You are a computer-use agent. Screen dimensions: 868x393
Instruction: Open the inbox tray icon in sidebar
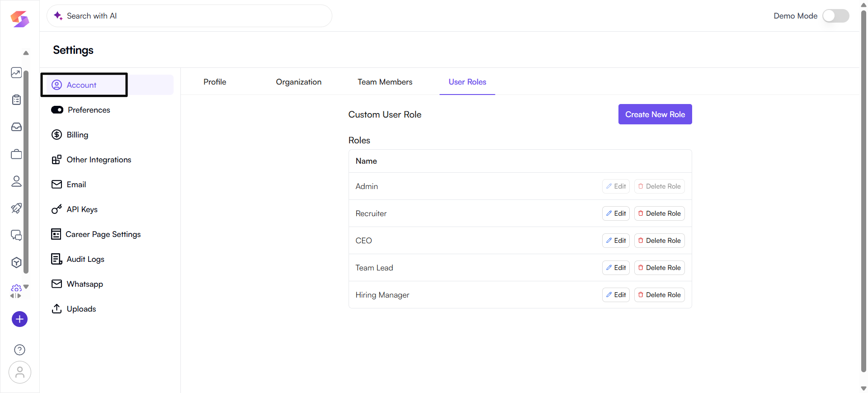pyautogui.click(x=16, y=127)
